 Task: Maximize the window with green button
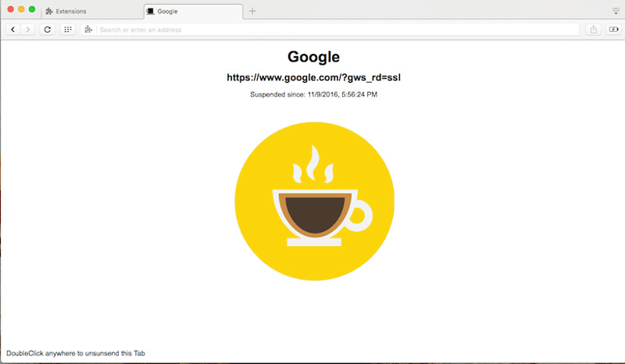(x=32, y=9)
